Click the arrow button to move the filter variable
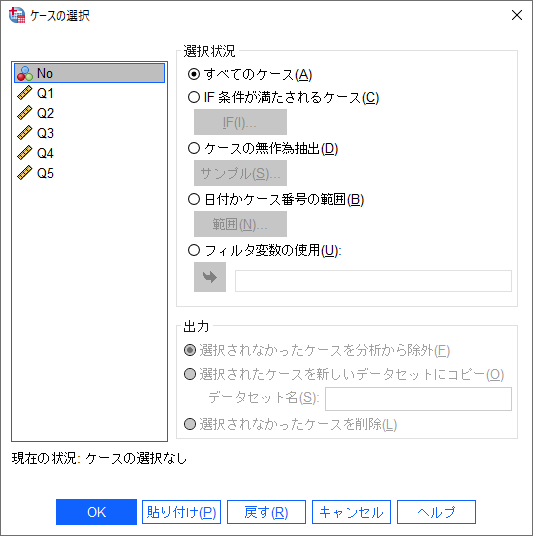533x536 pixels. click(x=210, y=277)
